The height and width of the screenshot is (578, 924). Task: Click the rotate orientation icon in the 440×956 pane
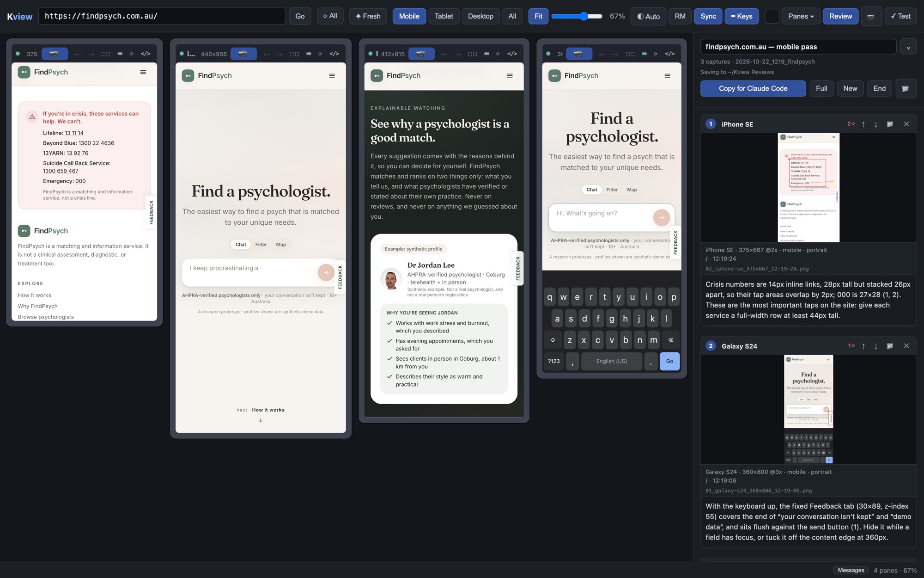click(x=294, y=54)
